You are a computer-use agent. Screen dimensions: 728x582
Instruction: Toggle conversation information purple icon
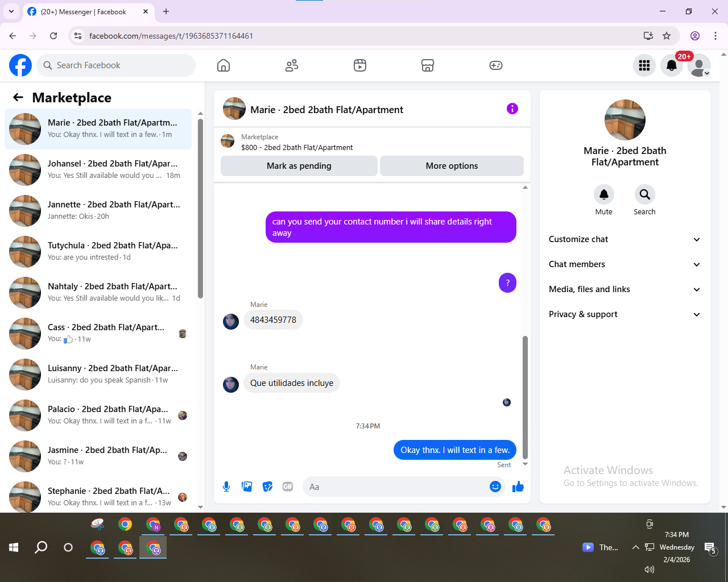512,109
